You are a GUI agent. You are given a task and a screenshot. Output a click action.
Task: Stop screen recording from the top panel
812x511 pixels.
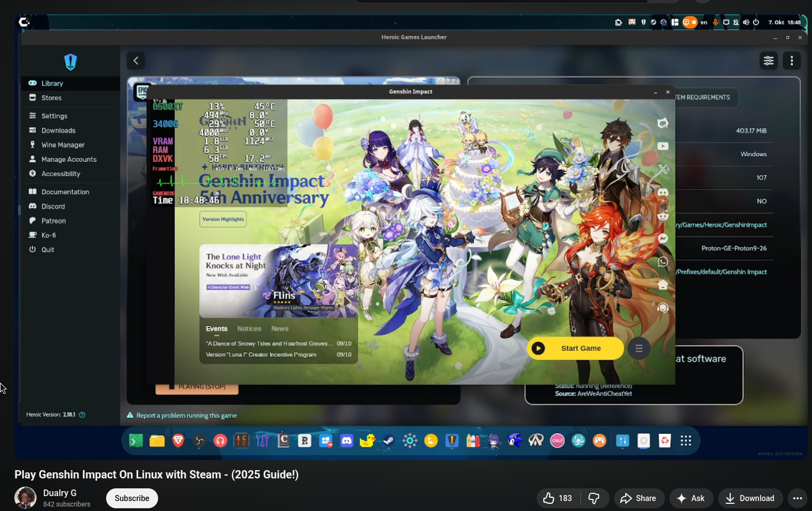(x=689, y=23)
